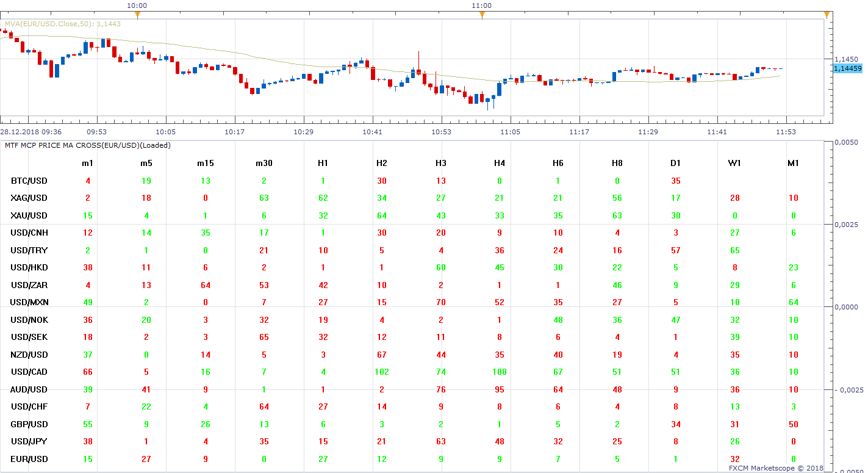Click the m1 column header

click(x=88, y=163)
